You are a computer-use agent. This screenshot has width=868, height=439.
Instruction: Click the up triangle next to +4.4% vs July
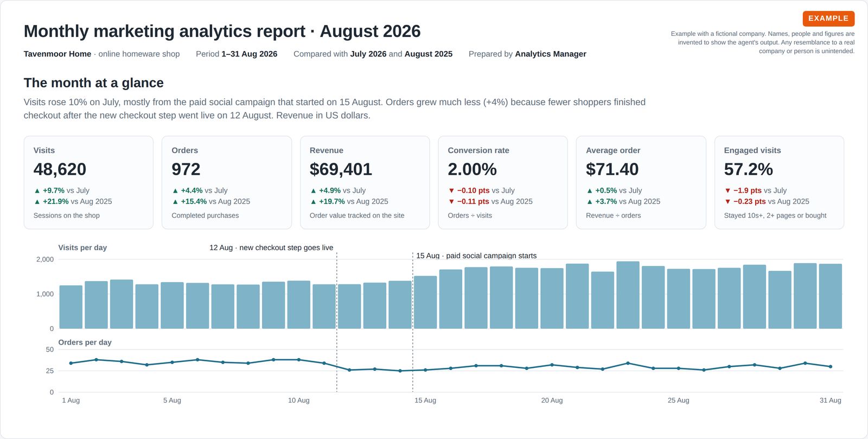point(175,190)
